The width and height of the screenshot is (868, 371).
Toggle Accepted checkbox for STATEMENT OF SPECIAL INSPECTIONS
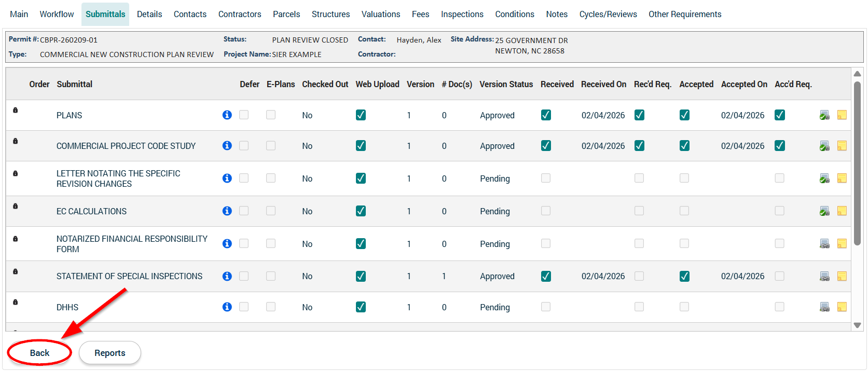click(x=684, y=277)
